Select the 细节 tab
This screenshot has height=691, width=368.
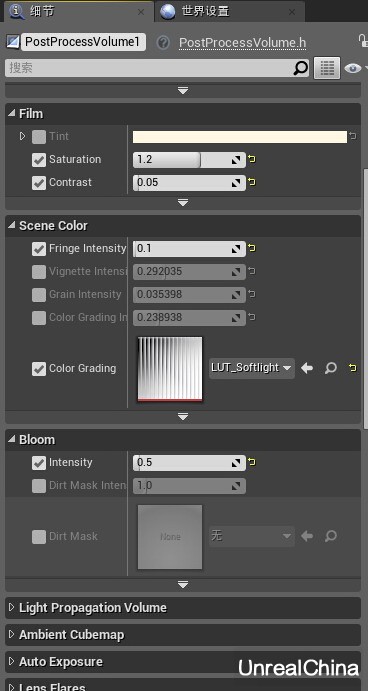point(78,11)
